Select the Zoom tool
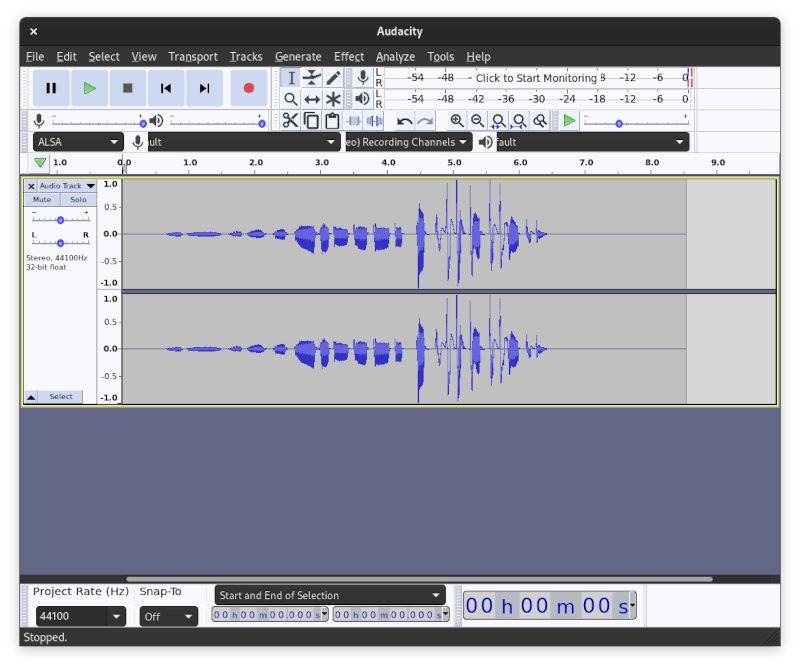The height and width of the screenshot is (665, 800). [291, 98]
